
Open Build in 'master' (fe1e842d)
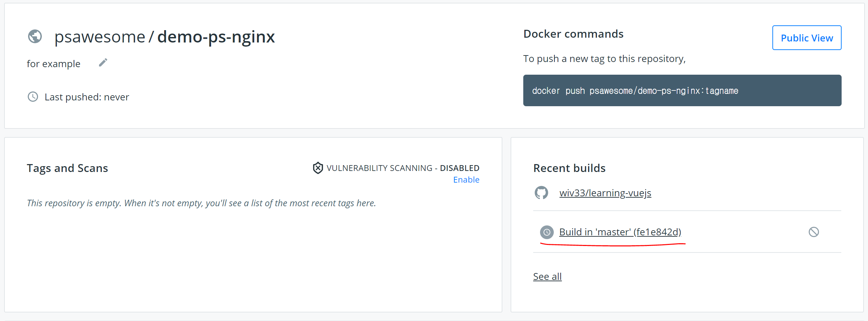pyautogui.click(x=620, y=232)
